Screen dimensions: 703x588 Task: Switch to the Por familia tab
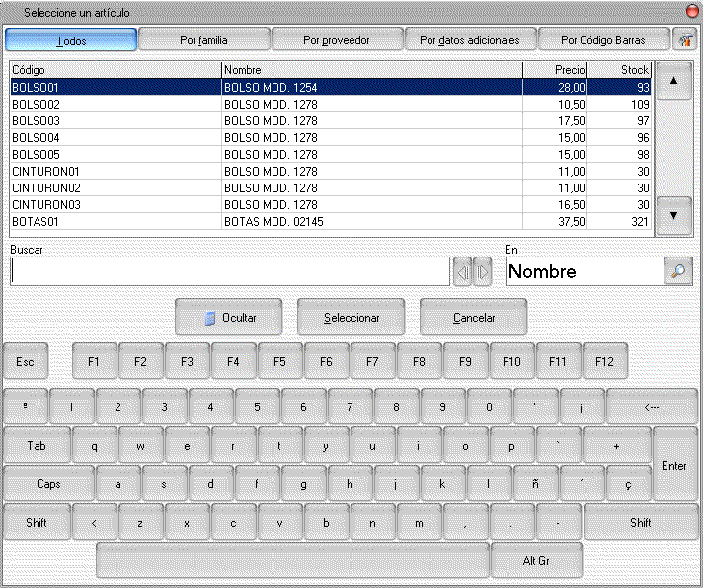pos(203,40)
